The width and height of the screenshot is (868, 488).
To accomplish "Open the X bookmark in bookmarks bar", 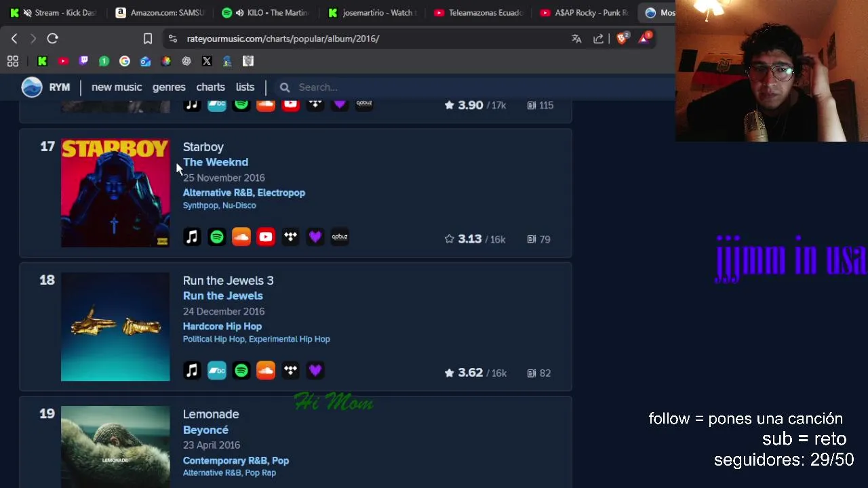I will (x=207, y=61).
